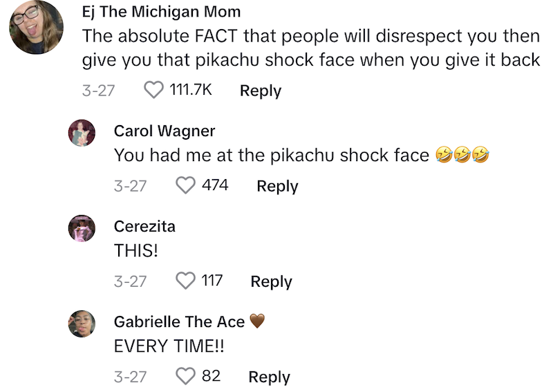Like Cerezita's "THIS!" comment heart icon
The image size is (553, 392).
(x=186, y=281)
